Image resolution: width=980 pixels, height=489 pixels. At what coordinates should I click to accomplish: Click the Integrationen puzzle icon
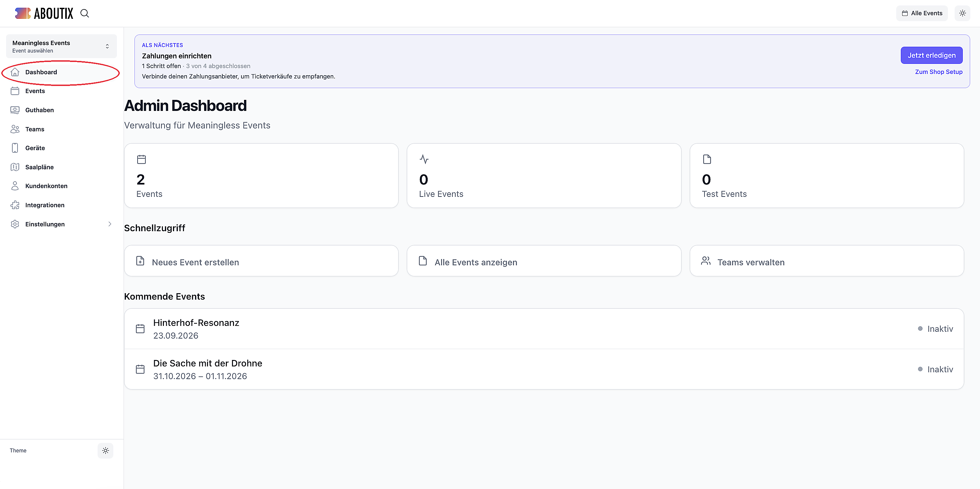tap(15, 205)
